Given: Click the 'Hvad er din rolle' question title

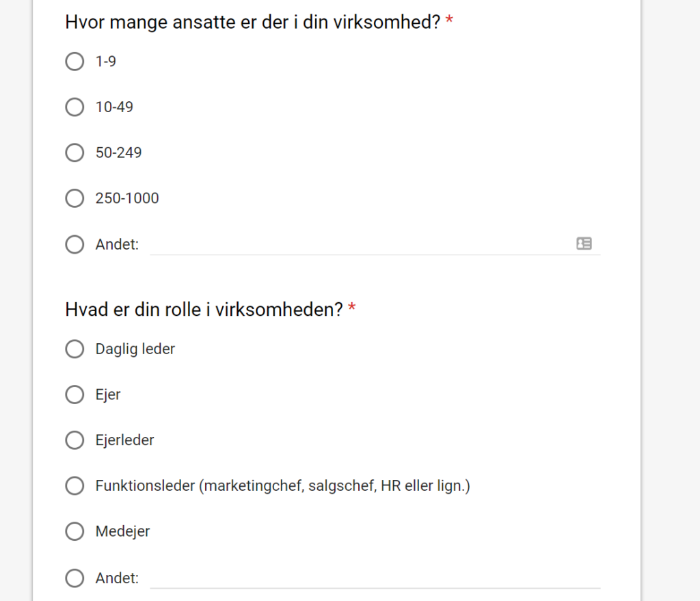Looking at the screenshot, I should pyautogui.click(x=204, y=310).
